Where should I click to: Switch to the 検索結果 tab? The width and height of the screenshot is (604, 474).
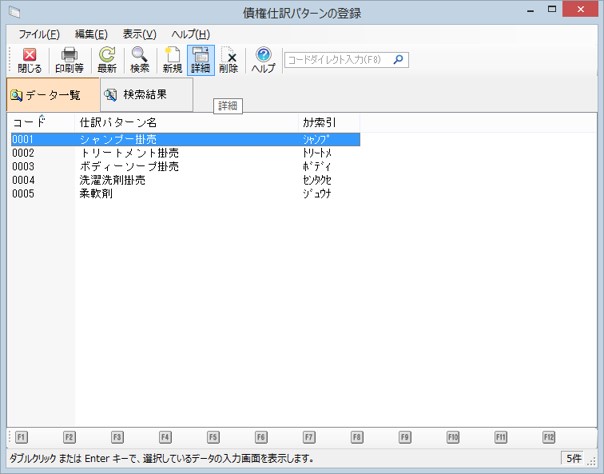pos(146,95)
